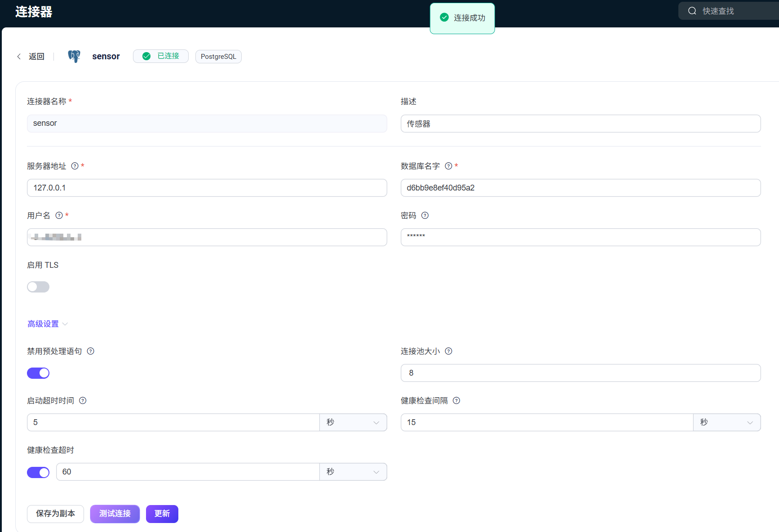The image size is (779, 532).
Task: Click the PostgreSQL elephant logo
Action: 74,56
